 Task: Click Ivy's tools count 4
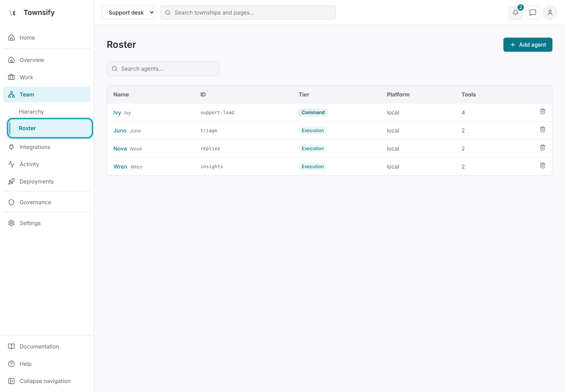(463, 113)
